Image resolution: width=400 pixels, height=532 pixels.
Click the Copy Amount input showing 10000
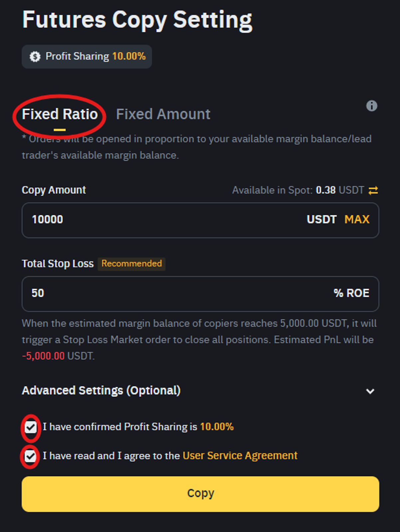[200, 220]
